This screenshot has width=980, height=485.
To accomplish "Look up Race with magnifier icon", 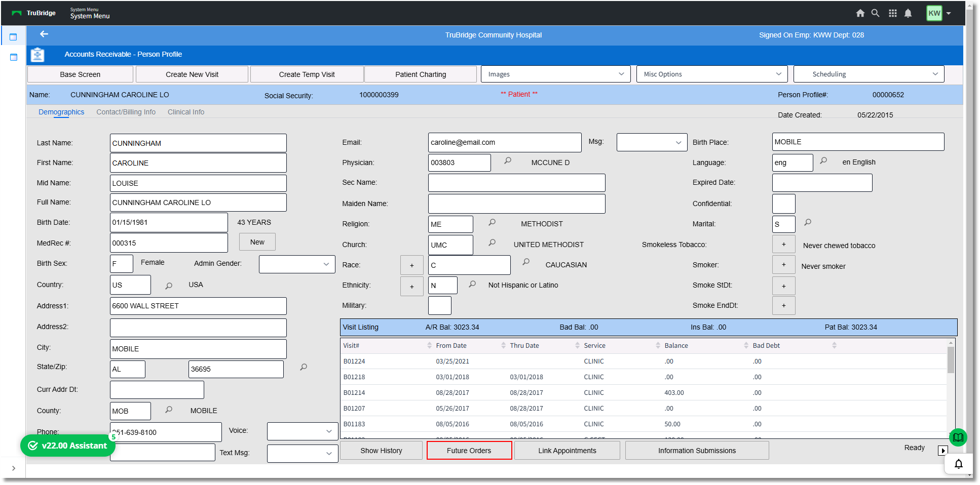I will (x=526, y=262).
